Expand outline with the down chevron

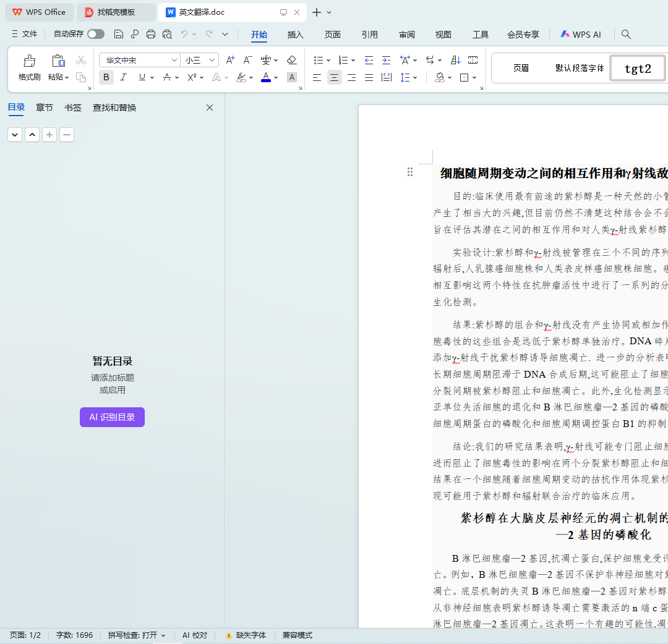click(15, 135)
